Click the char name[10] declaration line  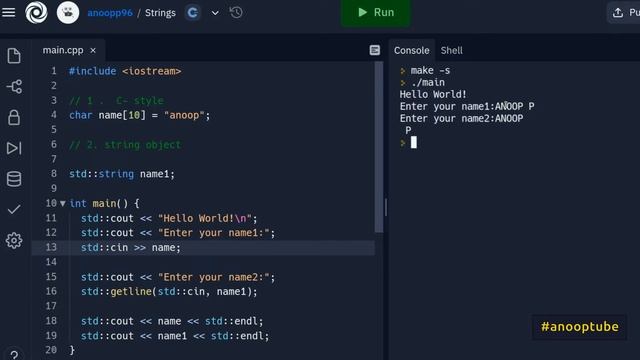pyautogui.click(x=140, y=115)
